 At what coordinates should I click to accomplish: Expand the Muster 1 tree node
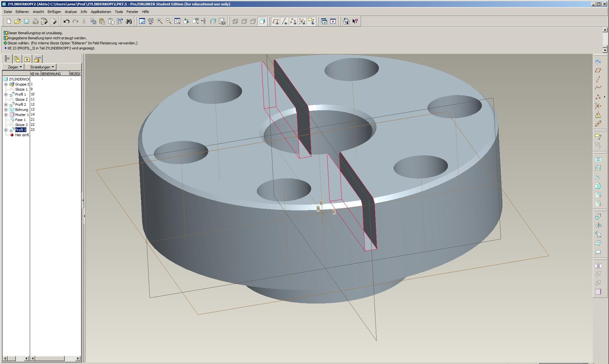tap(6, 115)
